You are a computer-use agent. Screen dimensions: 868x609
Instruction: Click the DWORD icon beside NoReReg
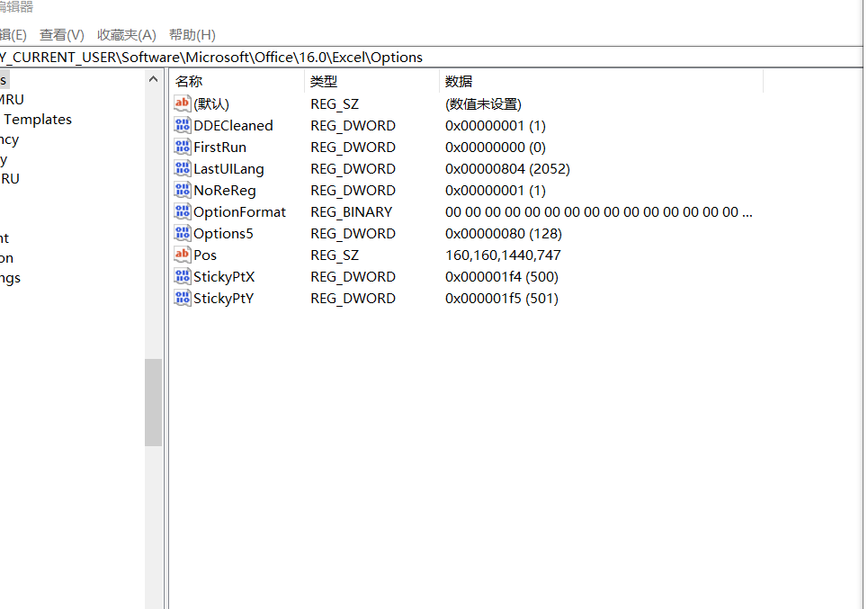(x=182, y=189)
